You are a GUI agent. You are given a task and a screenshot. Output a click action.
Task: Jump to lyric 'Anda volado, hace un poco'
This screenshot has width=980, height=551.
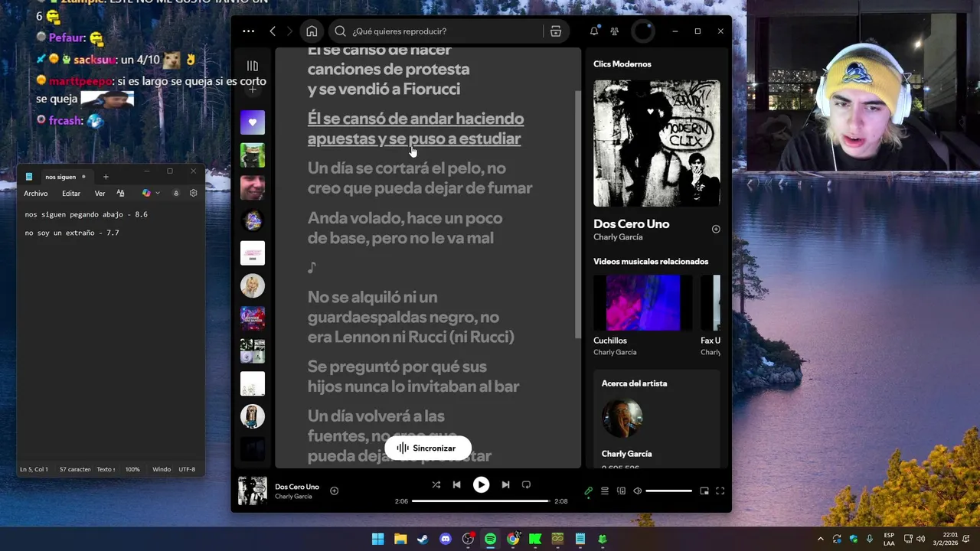tap(405, 228)
